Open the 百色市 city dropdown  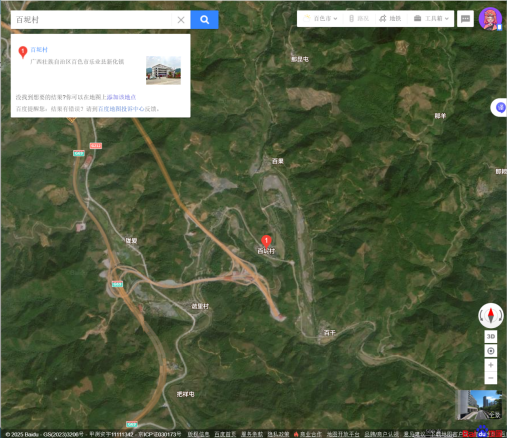click(x=321, y=19)
